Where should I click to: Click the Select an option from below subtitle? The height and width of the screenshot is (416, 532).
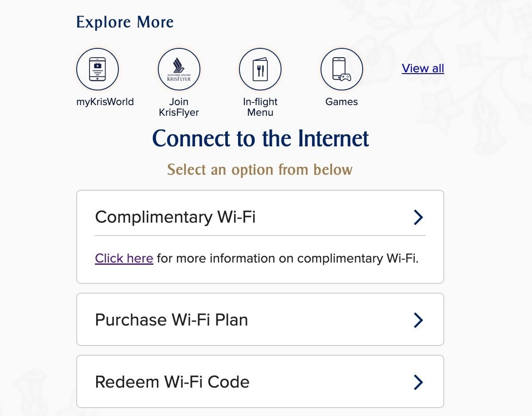click(260, 169)
